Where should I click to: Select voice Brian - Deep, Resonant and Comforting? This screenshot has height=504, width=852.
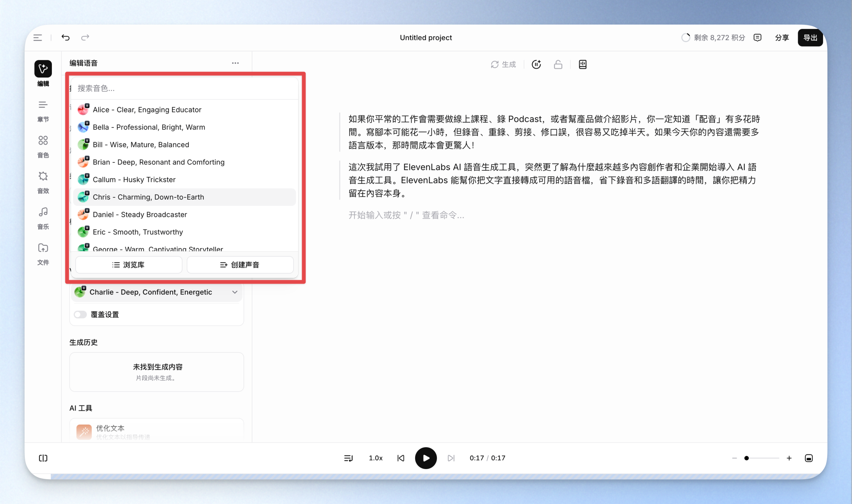pos(184,162)
